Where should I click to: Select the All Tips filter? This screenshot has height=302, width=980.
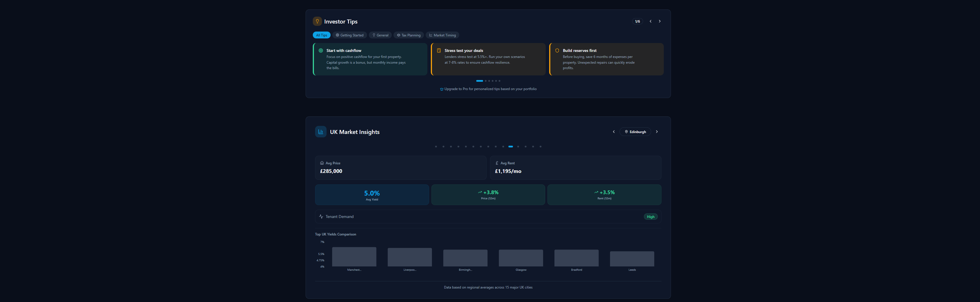321,35
